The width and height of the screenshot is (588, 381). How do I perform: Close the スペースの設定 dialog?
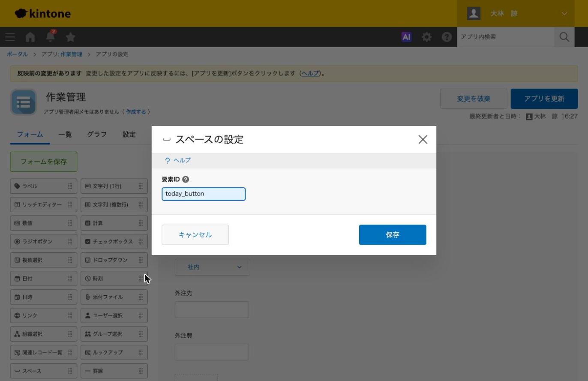423,139
